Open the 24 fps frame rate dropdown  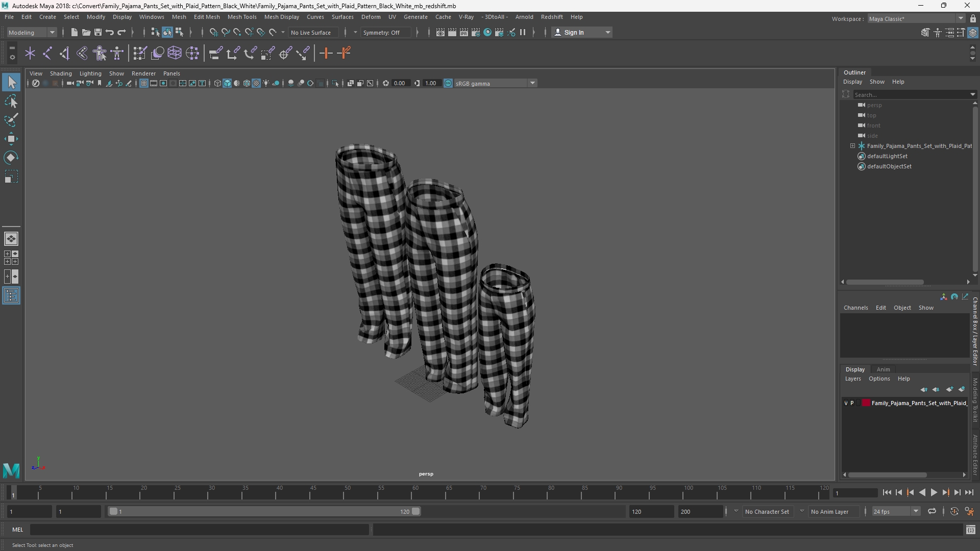click(896, 511)
